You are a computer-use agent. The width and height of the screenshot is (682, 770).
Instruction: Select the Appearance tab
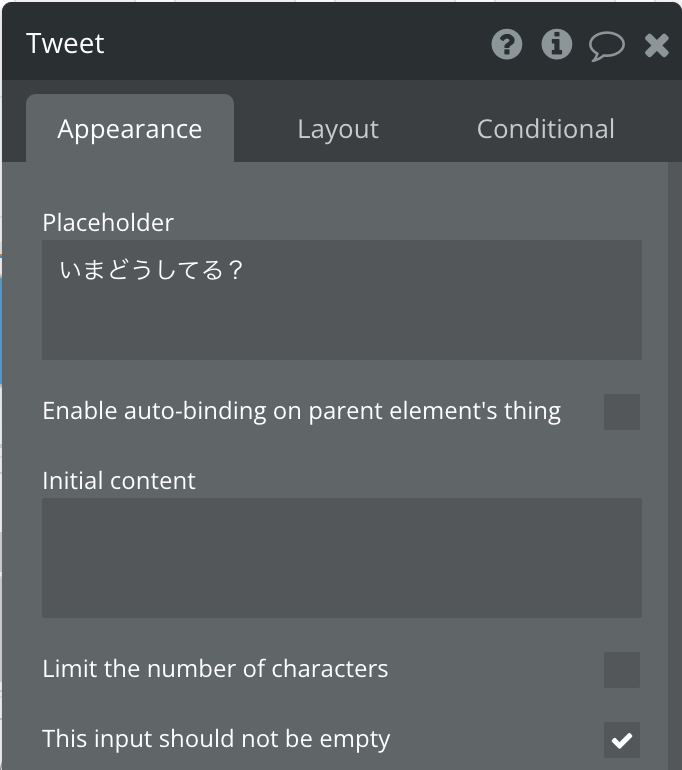(x=130, y=129)
